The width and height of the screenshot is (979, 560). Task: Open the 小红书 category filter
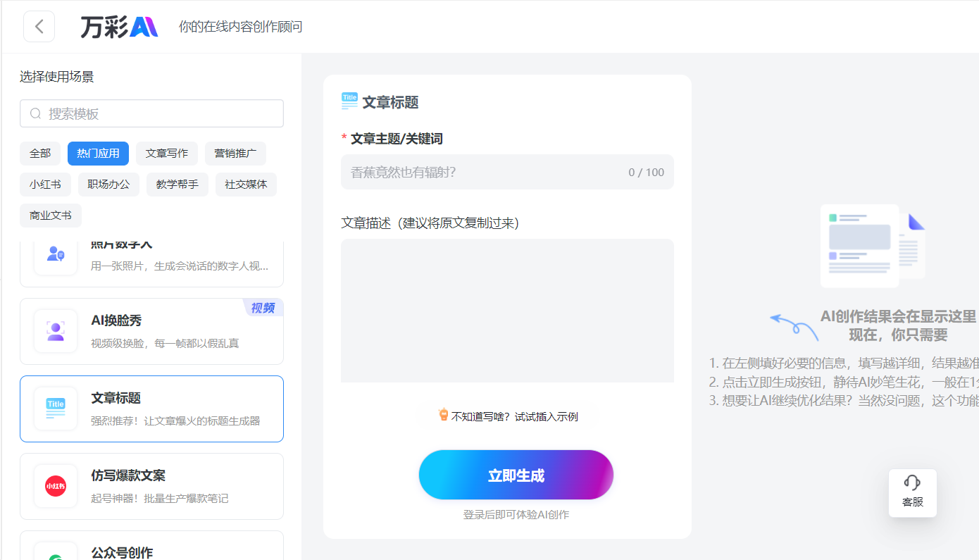[45, 185]
